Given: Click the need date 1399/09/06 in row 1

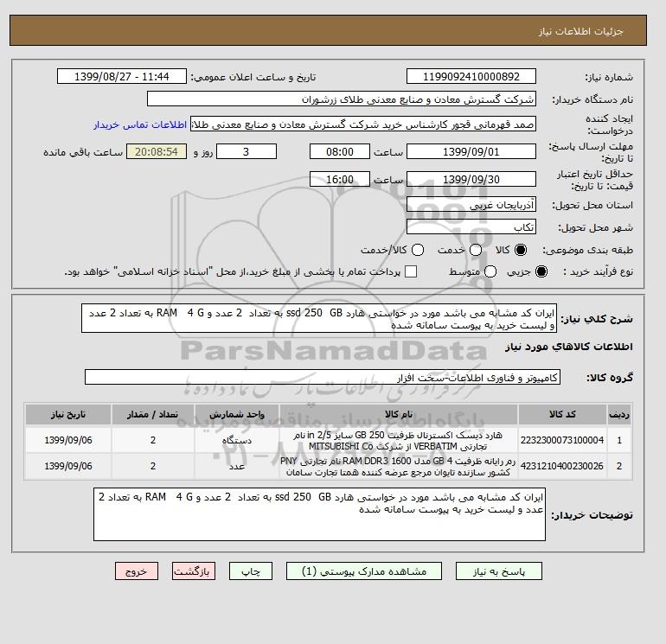Looking at the screenshot, I should click(x=68, y=440).
